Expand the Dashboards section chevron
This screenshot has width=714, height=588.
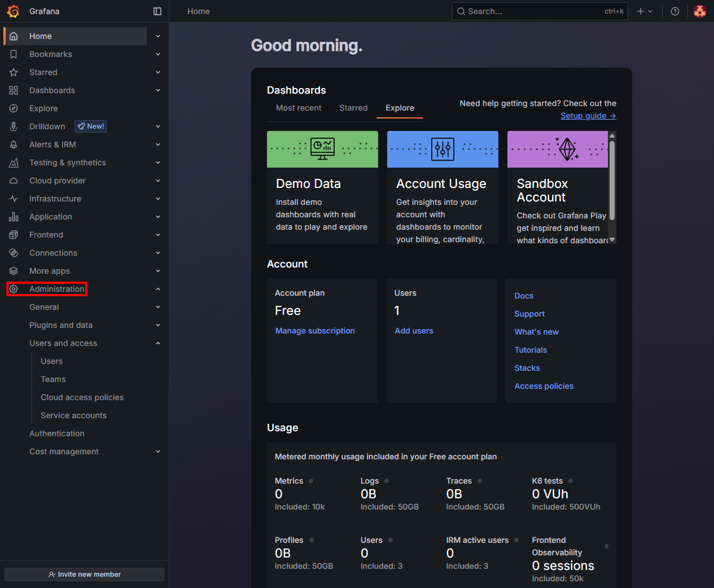(x=158, y=90)
